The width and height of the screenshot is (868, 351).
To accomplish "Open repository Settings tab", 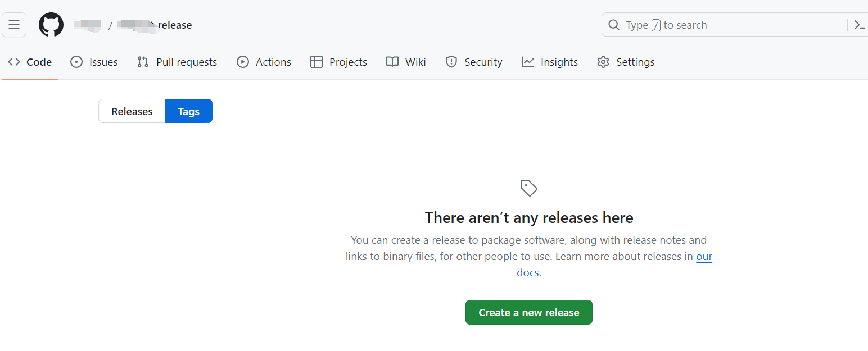I will (x=626, y=62).
